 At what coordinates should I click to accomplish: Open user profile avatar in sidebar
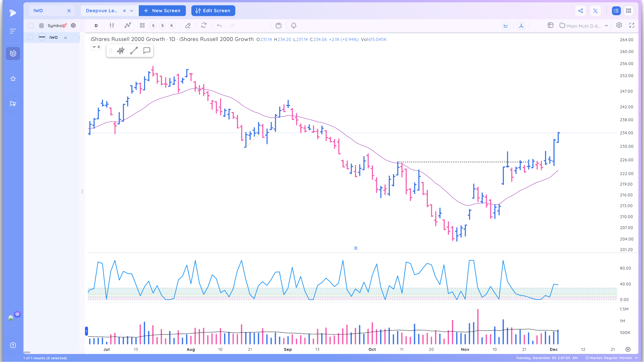(x=11, y=318)
